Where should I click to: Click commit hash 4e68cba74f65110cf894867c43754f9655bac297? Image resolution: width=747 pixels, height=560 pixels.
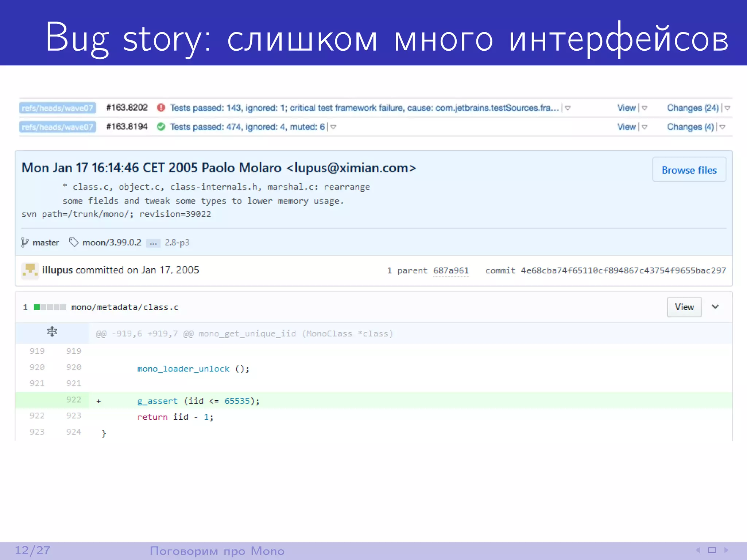tap(623, 271)
